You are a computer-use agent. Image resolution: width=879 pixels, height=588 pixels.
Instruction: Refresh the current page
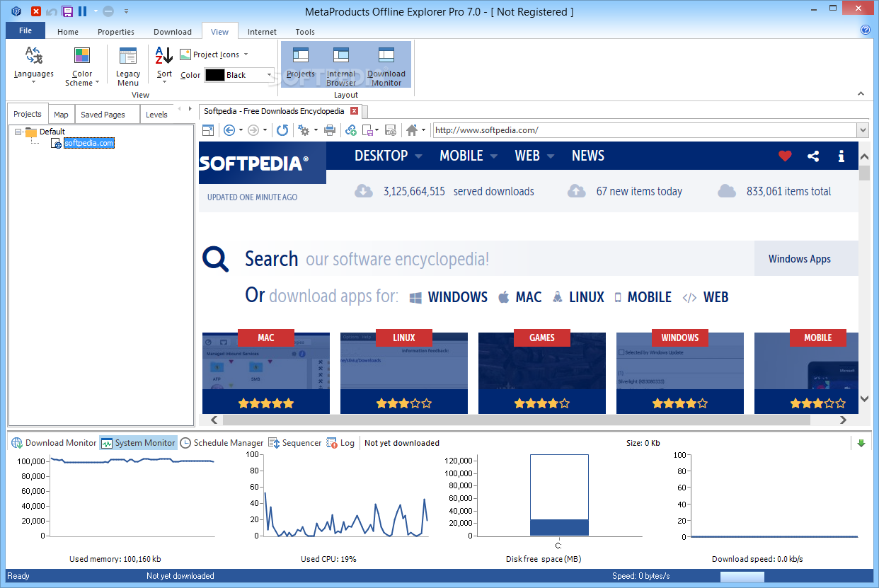282,130
